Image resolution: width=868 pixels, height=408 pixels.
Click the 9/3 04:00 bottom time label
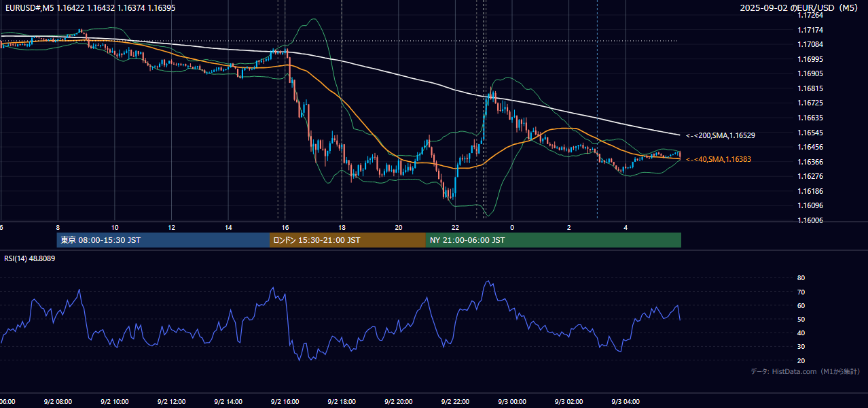626,402
